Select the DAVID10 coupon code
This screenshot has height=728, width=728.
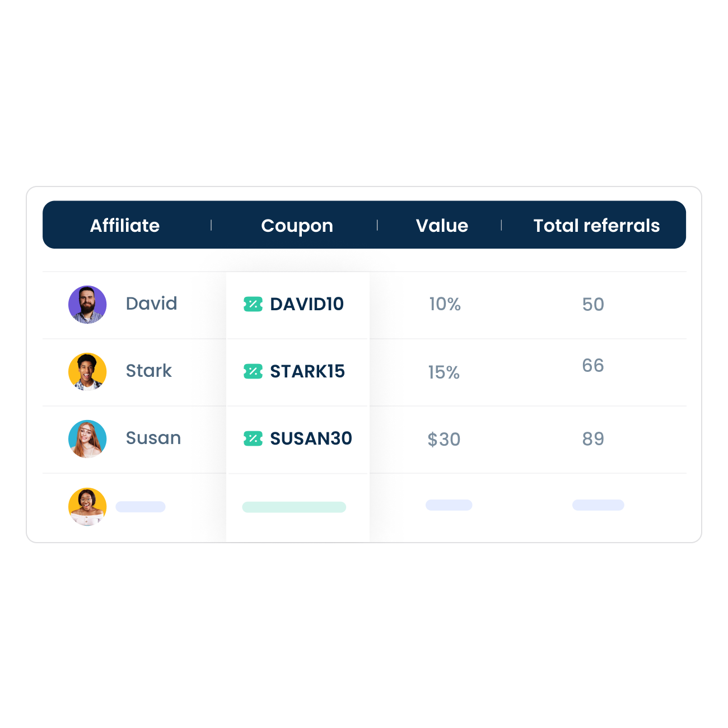coord(307,304)
